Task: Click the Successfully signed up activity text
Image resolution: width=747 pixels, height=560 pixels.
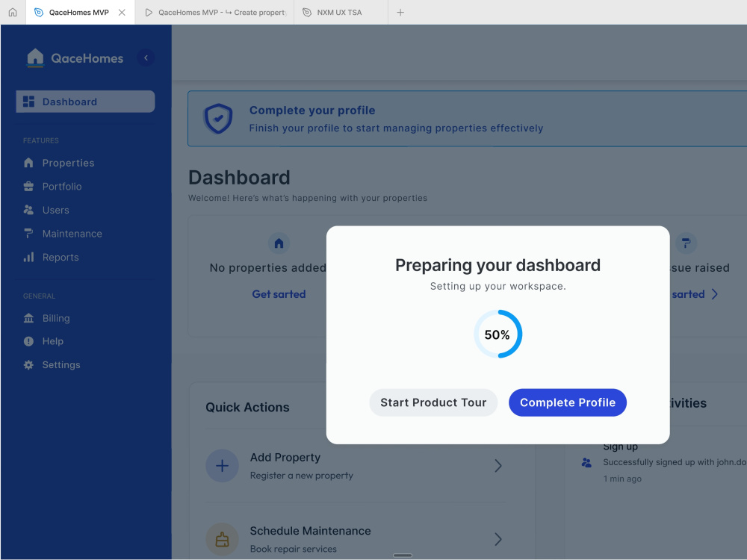Action: pos(675,462)
